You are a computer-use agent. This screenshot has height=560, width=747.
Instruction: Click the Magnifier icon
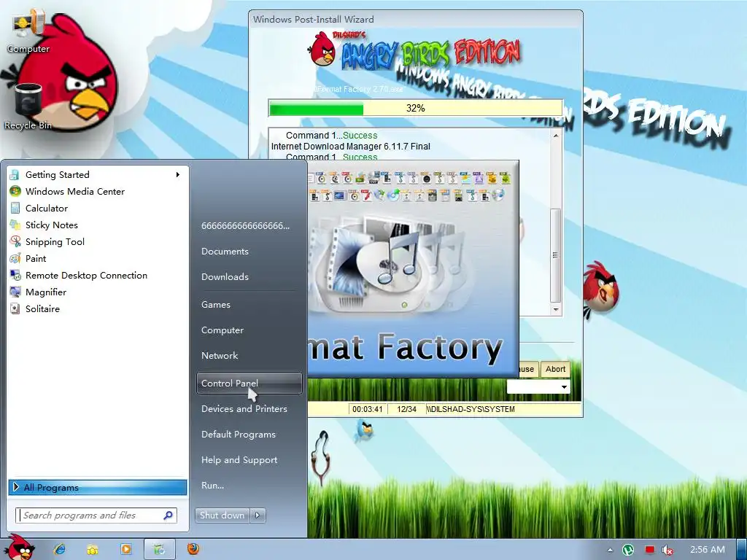pos(15,292)
